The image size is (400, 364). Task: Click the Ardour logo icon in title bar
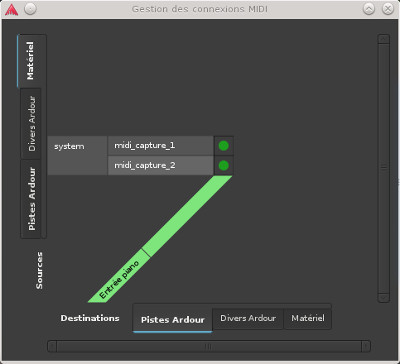point(11,9)
